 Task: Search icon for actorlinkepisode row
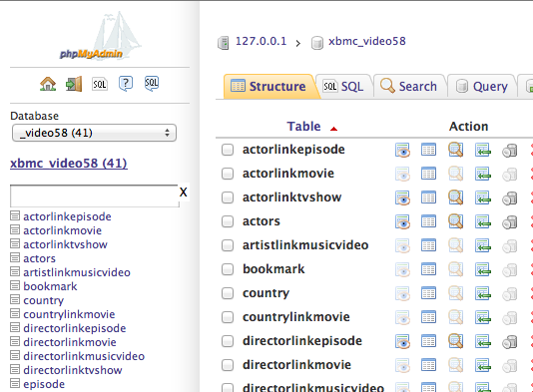tap(455, 150)
